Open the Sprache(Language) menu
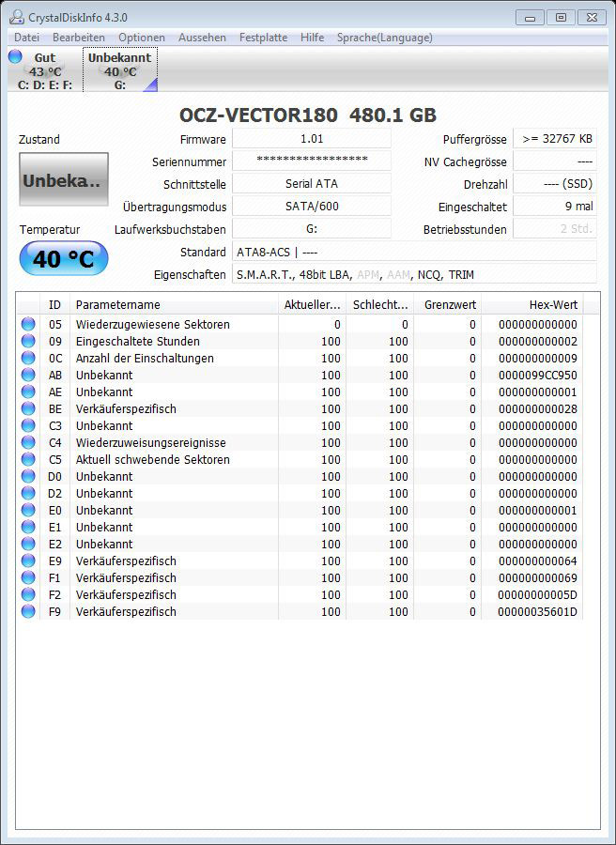 tap(384, 38)
